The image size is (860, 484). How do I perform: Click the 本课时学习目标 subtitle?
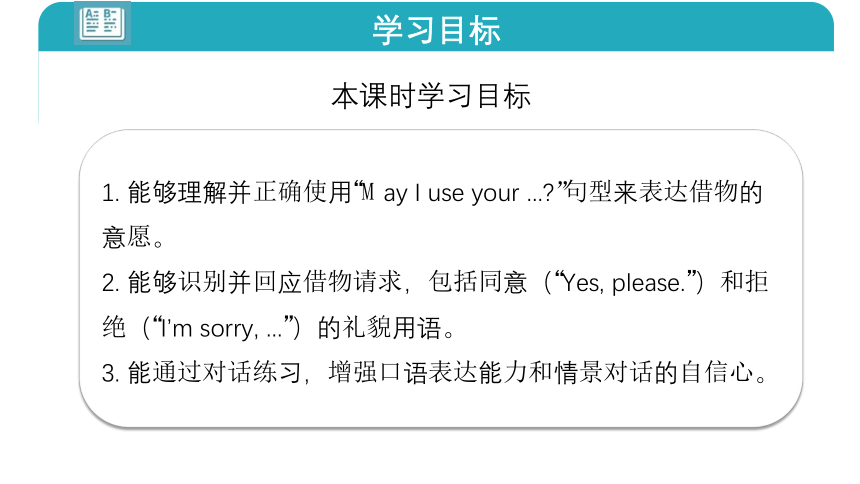[431, 96]
